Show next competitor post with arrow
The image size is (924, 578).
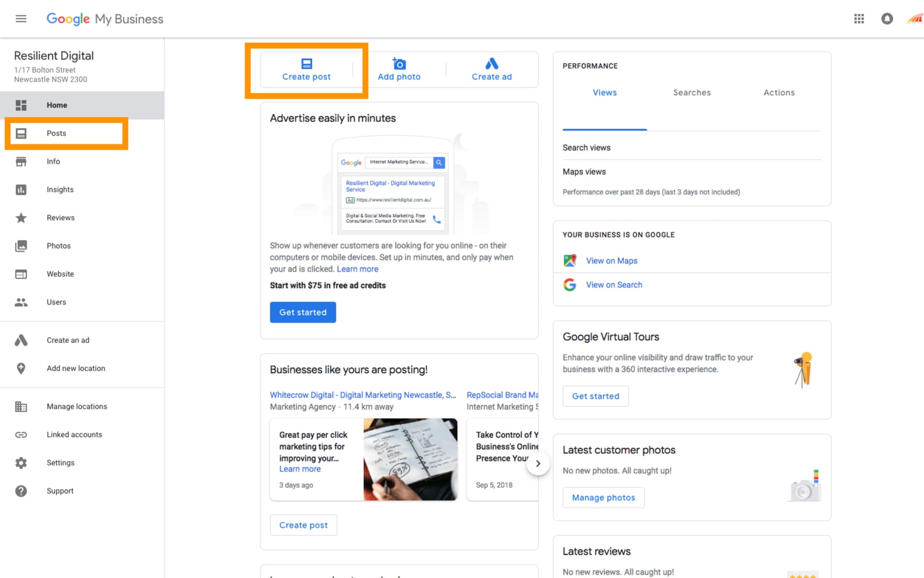tap(538, 463)
